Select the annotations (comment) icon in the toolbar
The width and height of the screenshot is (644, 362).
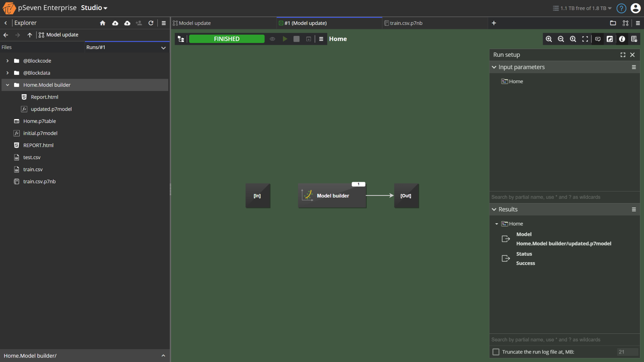click(597, 39)
